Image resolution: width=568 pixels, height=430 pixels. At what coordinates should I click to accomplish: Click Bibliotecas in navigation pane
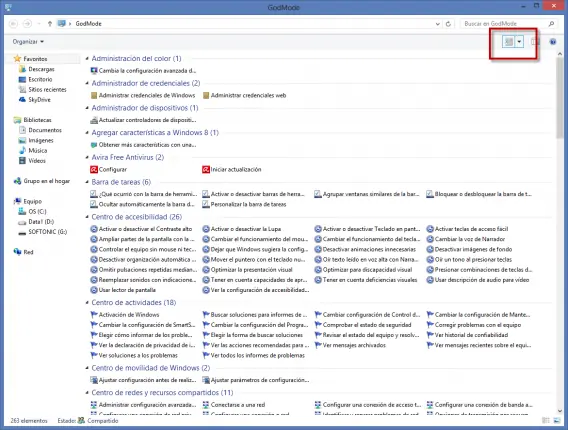(33, 120)
